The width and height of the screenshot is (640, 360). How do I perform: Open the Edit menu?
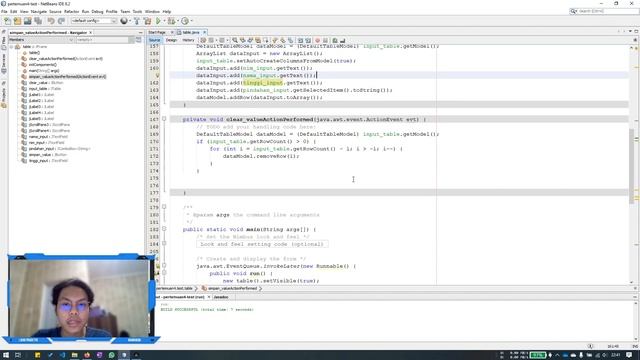(x=13, y=11)
